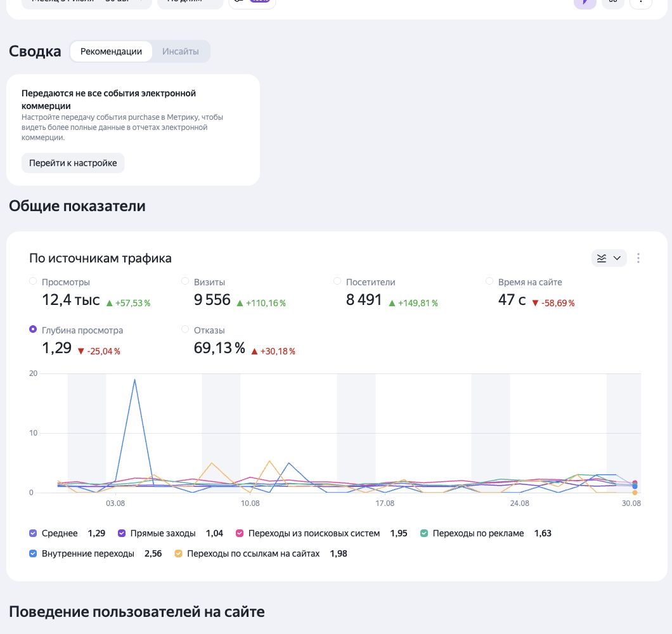Uncheck the Среднее legend checkbox
This screenshot has width=672, height=634.
click(x=33, y=533)
